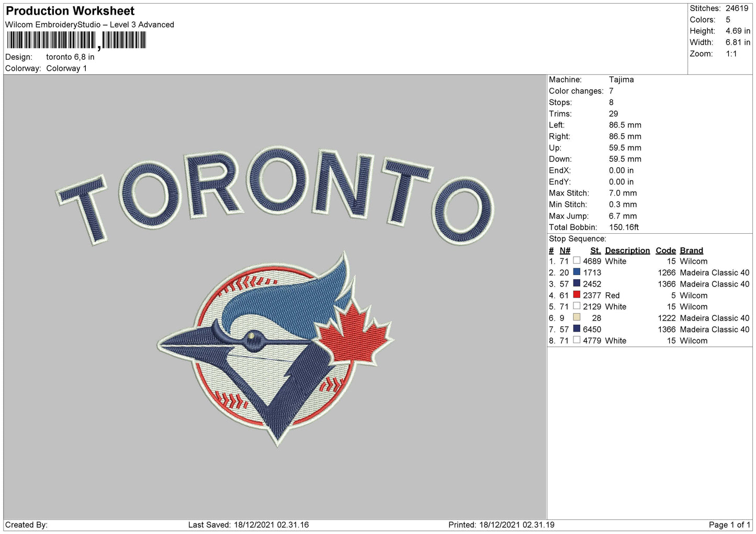
Task: Select the 'Colorway 1' value
Action: [66, 69]
